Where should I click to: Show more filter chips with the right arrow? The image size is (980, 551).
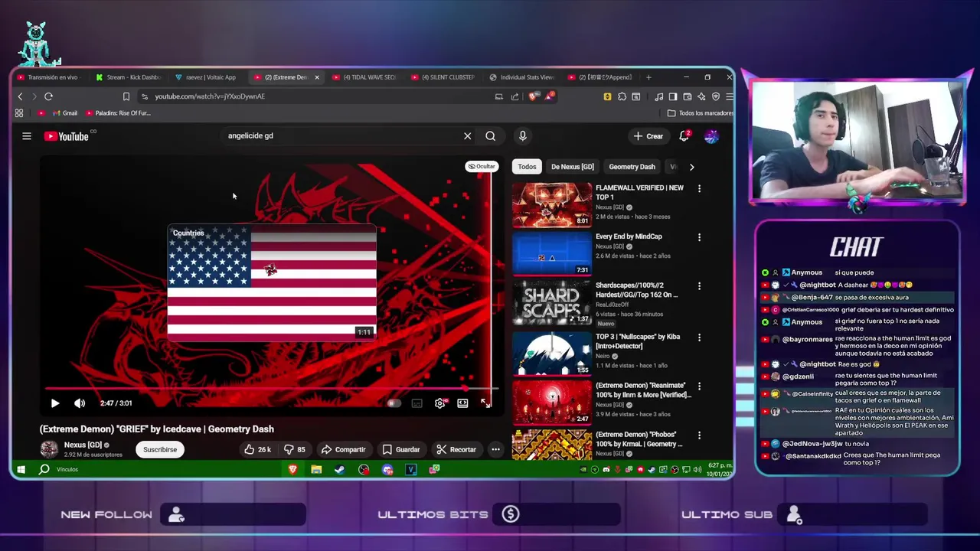tap(691, 167)
